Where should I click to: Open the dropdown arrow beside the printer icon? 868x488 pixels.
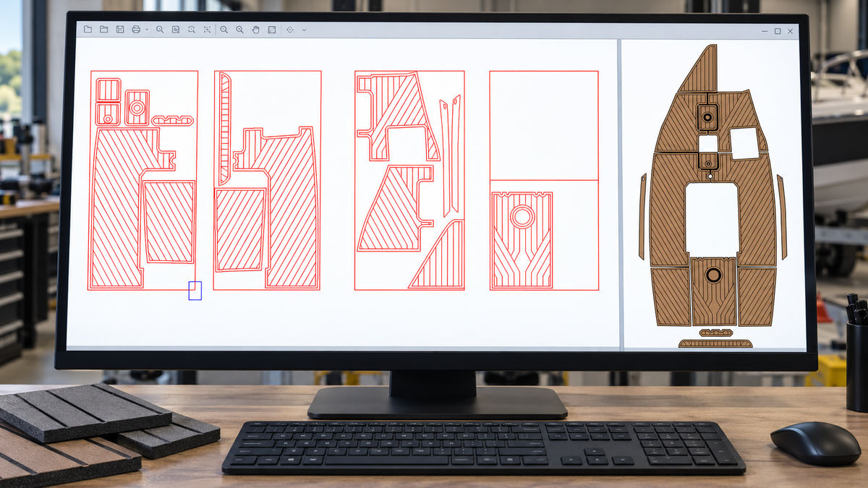coord(147,30)
